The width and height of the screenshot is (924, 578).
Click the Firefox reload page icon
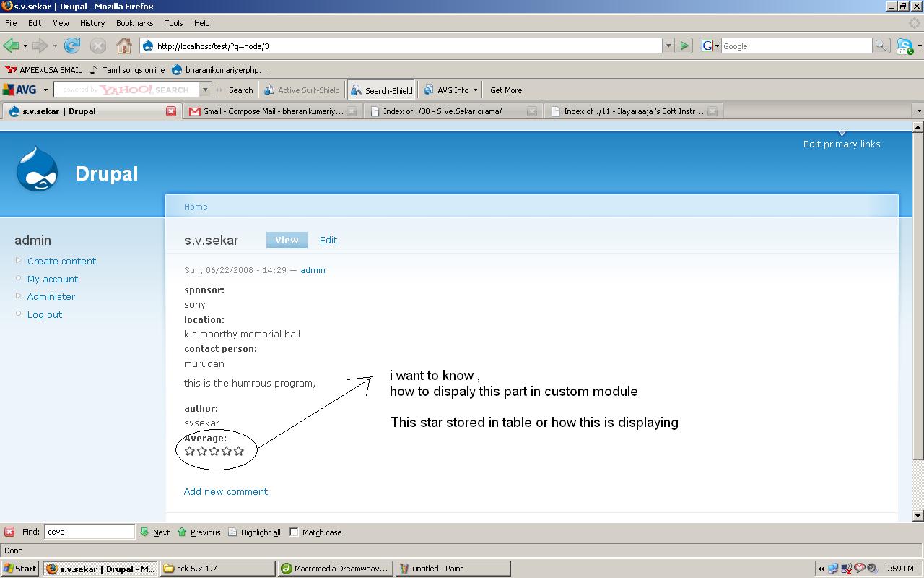click(x=72, y=46)
